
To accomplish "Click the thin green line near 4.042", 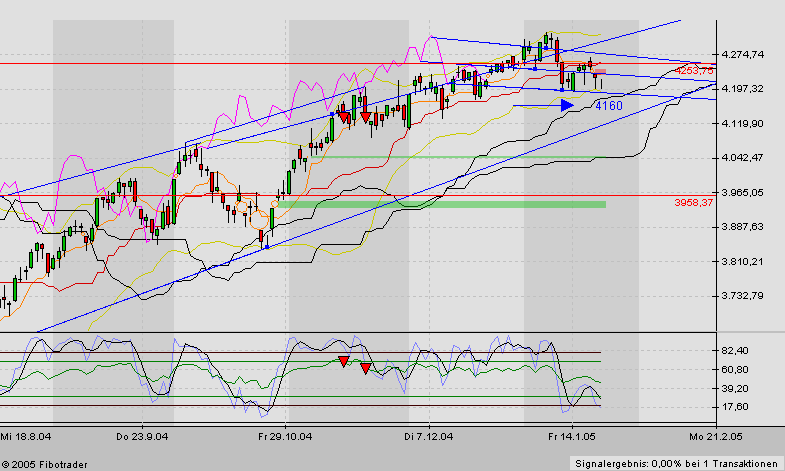I will pyautogui.click(x=458, y=157).
